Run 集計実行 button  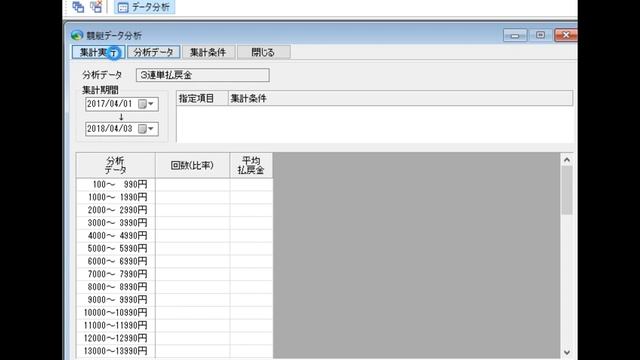coord(98,52)
